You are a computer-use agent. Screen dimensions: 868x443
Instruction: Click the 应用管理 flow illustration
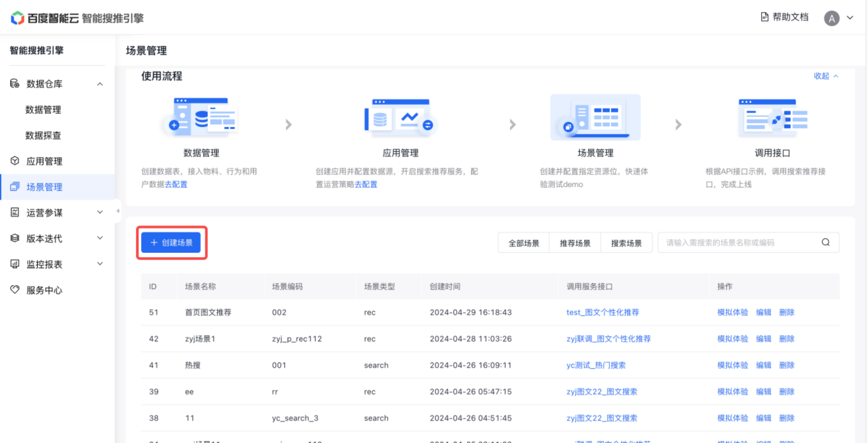tap(400, 118)
